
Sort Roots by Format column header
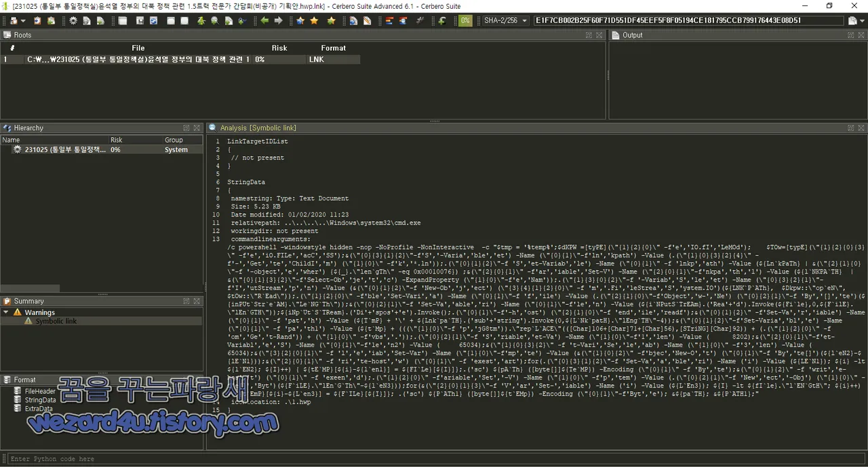[333, 48]
